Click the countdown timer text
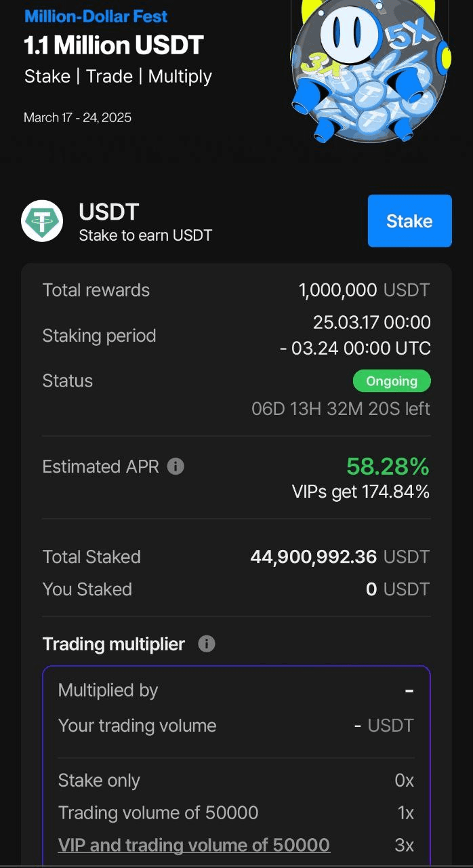The image size is (473, 868). point(341,409)
